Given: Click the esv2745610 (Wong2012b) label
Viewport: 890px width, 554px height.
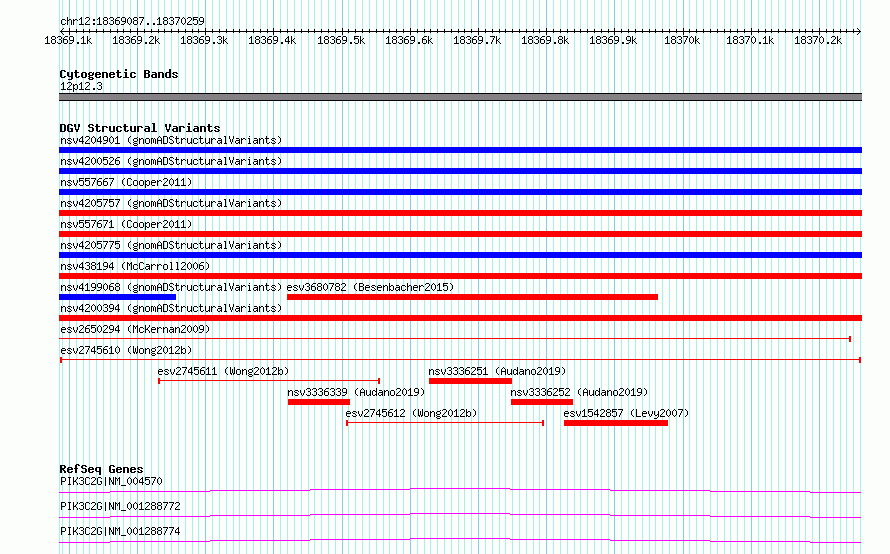Looking at the screenshot, I should coord(126,351).
